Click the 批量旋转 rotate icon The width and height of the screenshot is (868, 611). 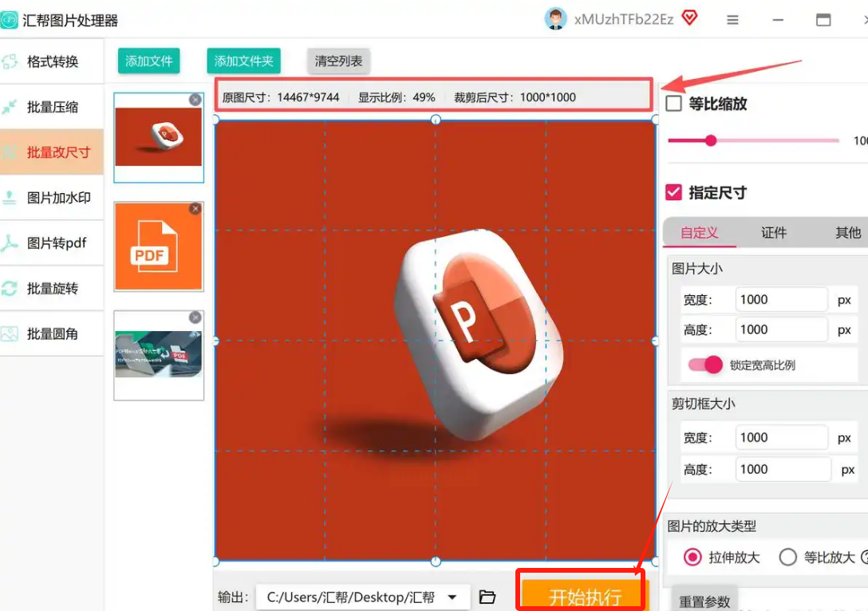10,288
